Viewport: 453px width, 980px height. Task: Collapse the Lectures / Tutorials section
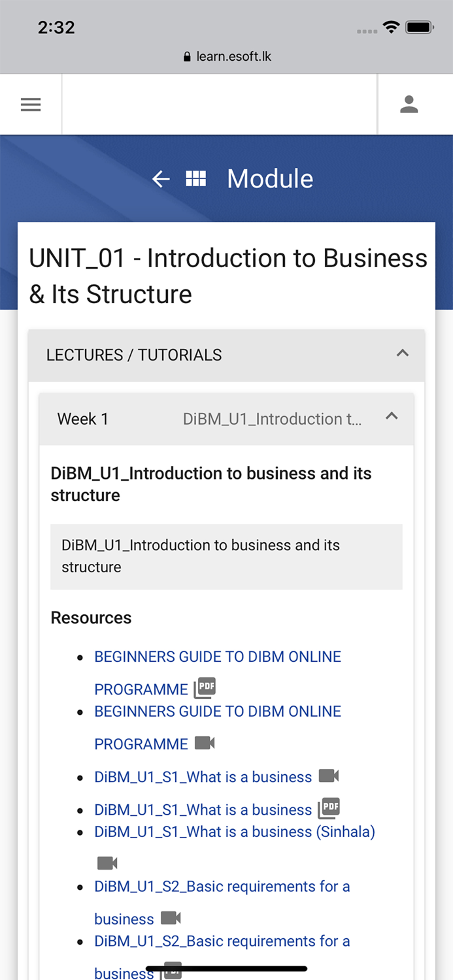pyautogui.click(x=403, y=353)
